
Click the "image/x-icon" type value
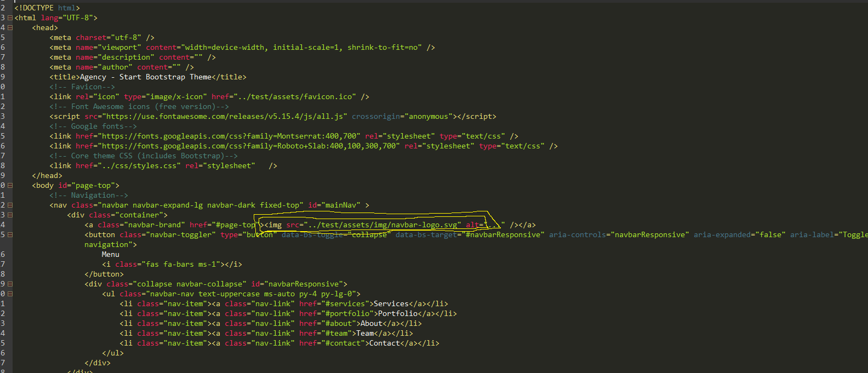point(174,97)
